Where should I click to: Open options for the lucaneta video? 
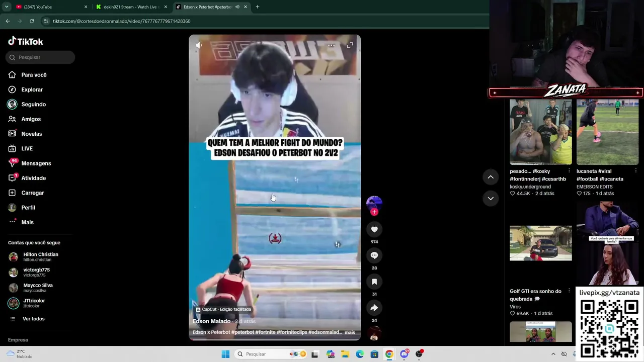click(x=635, y=171)
